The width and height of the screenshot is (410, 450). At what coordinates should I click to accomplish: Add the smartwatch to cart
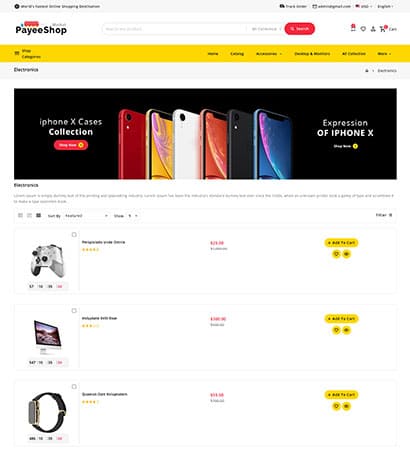pyautogui.click(x=341, y=395)
